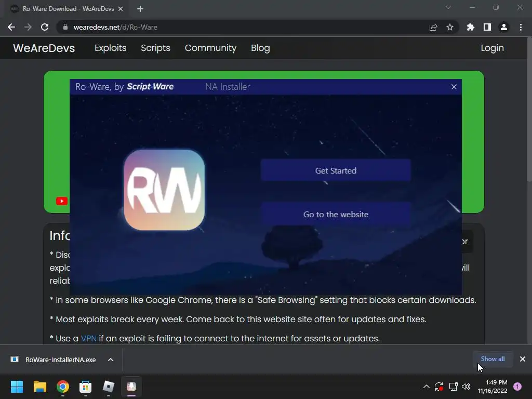This screenshot has height=399, width=532.
Task: Open Community menu item
Action: point(210,48)
